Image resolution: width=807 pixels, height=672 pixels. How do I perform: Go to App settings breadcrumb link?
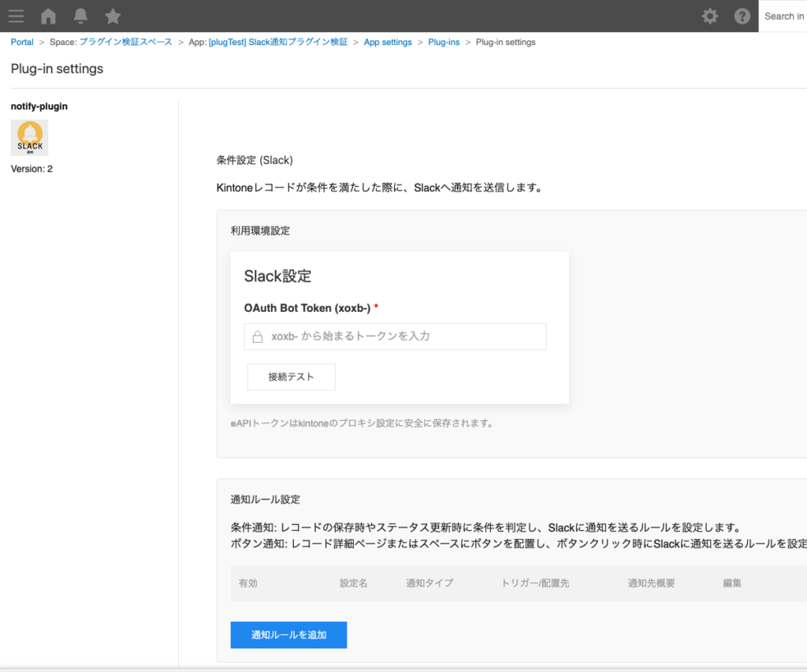click(388, 42)
